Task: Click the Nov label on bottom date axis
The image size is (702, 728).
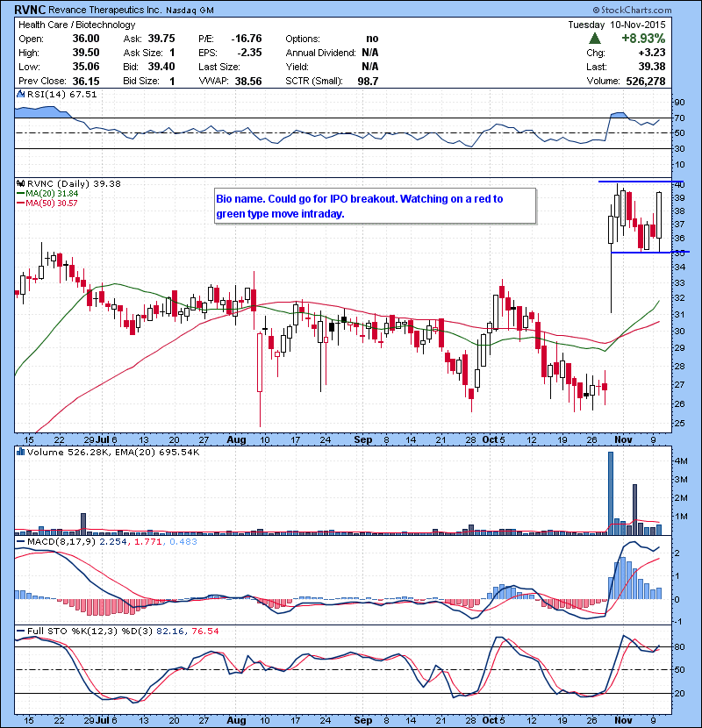Action: coord(623,720)
